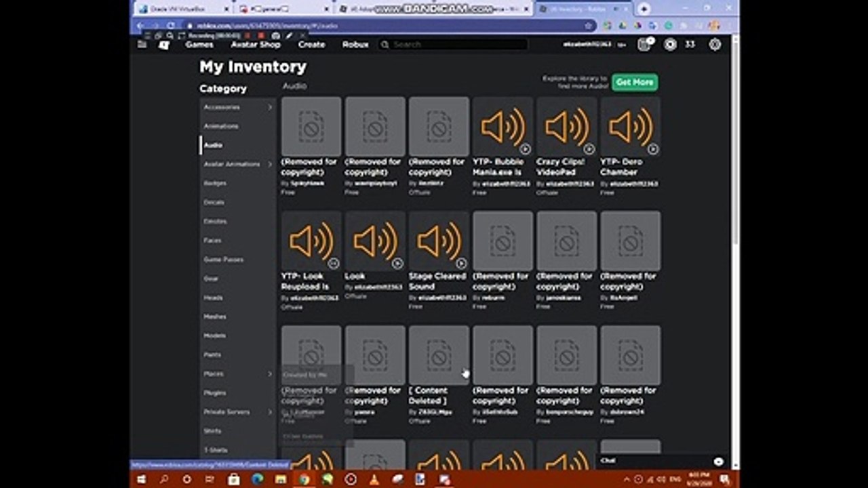The image size is (868, 488).
Task: Switch to Chrome on the taskbar
Action: click(x=304, y=479)
